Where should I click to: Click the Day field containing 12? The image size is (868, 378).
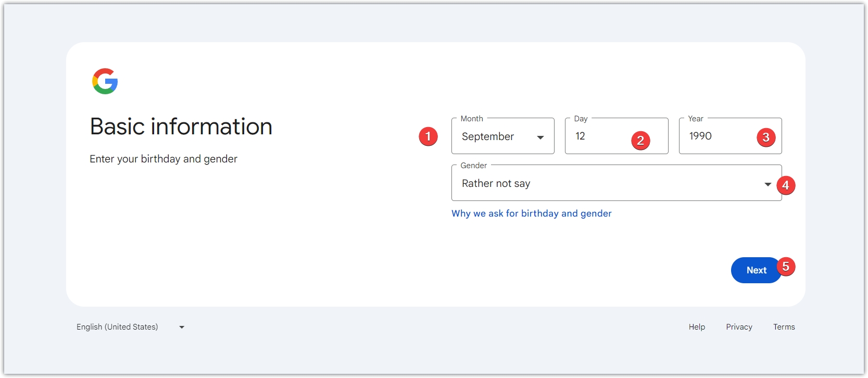(599, 136)
